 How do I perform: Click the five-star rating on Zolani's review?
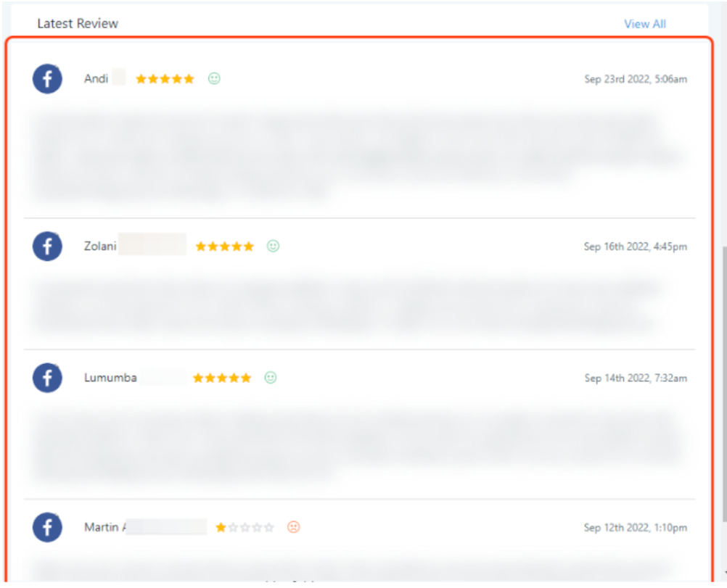point(225,247)
